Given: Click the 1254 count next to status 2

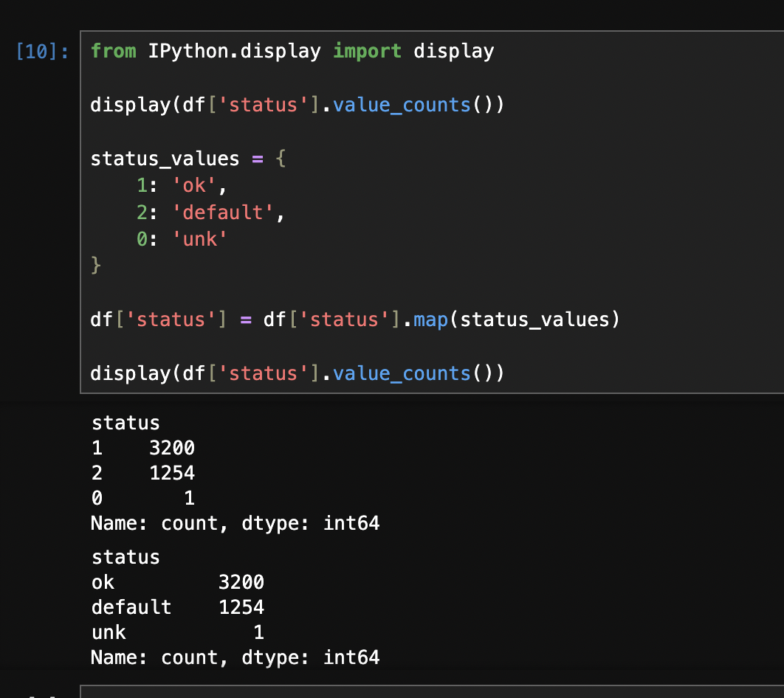Looking at the screenshot, I should 172,473.
